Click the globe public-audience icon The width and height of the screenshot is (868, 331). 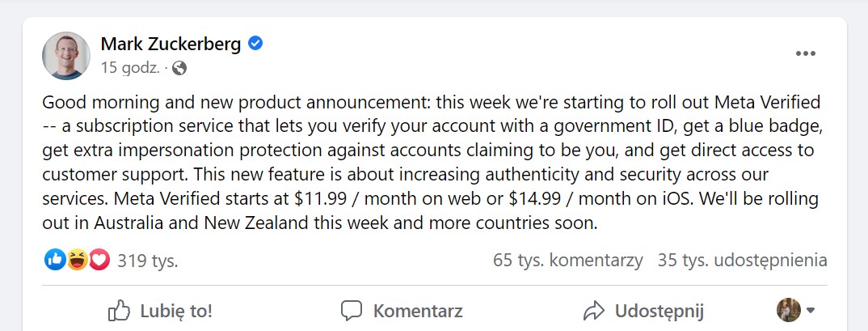(x=179, y=68)
